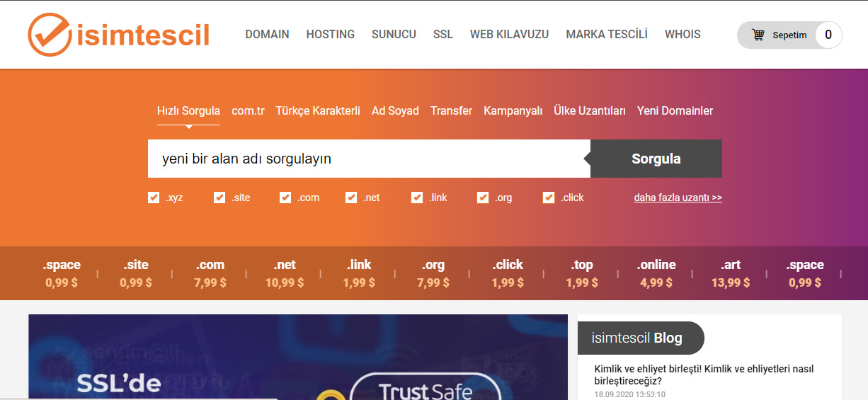Uncheck the .link extension checkbox
868x400 pixels.
tap(417, 198)
